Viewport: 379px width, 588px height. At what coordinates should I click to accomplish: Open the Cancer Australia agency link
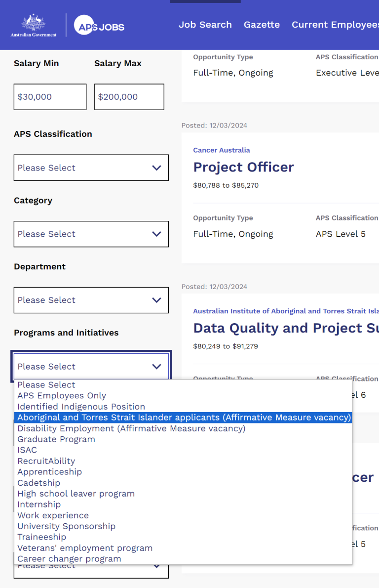(222, 150)
